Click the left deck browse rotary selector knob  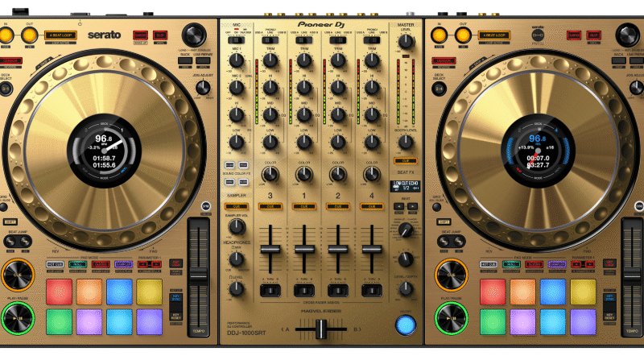click(193, 35)
